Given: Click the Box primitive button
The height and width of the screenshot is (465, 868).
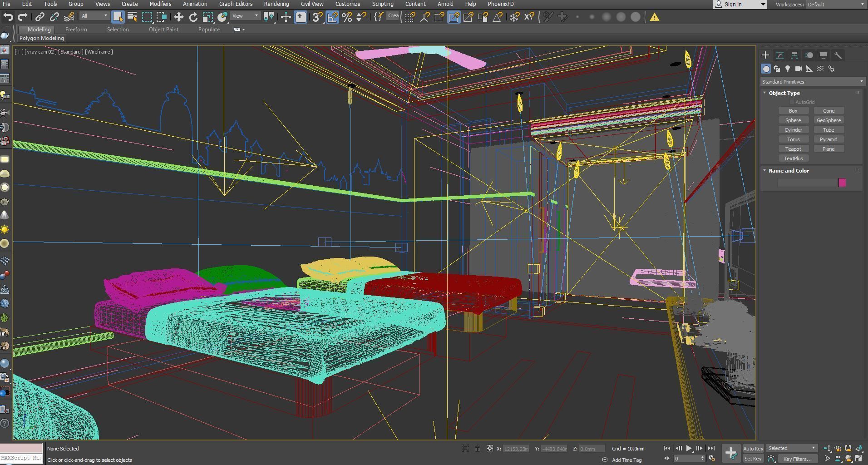Looking at the screenshot, I should pos(793,111).
